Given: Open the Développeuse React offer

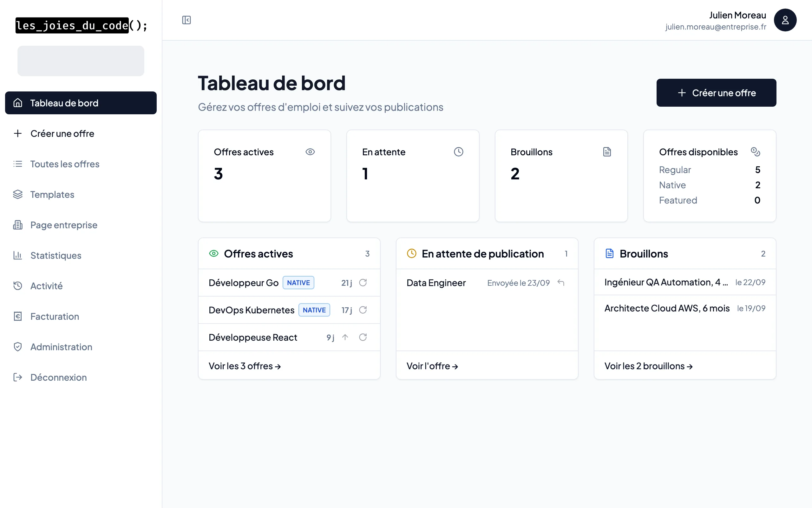Looking at the screenshot, I should [253, 337].
